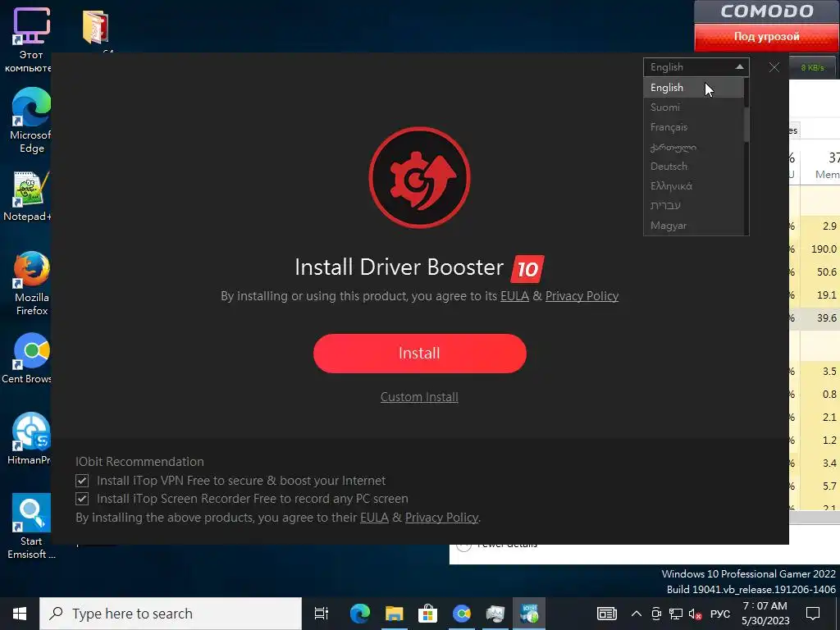The height and width of the screenshot is (630, 840).
Task: Open News and interests taskbar icon
Action: click(x=606, y=614)
